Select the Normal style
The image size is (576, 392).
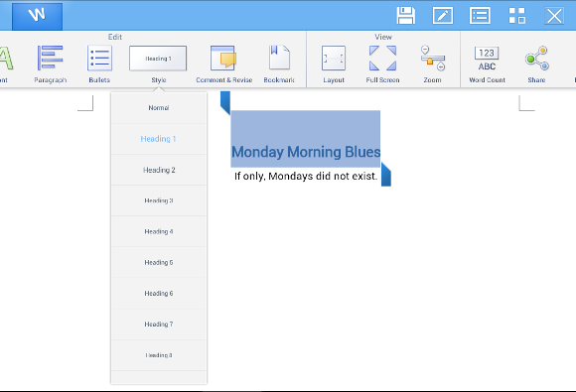tap(159, 108)
